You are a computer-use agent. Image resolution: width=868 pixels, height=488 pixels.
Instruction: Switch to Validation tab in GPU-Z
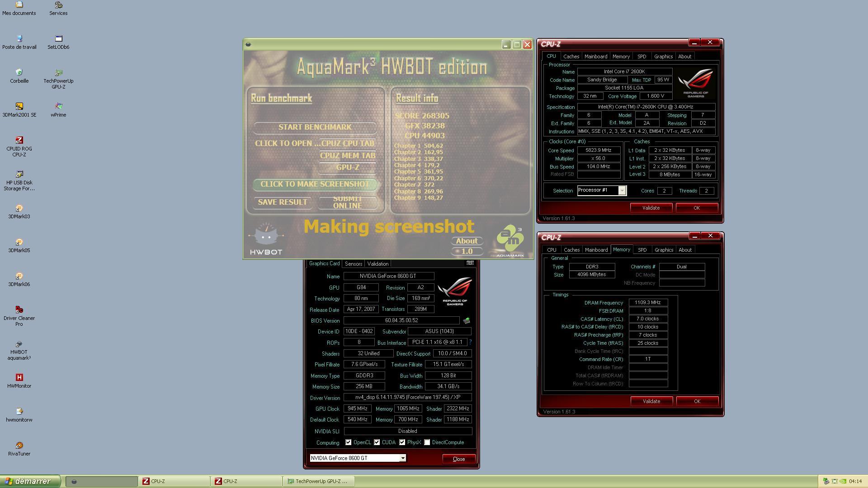click(377, 264)
